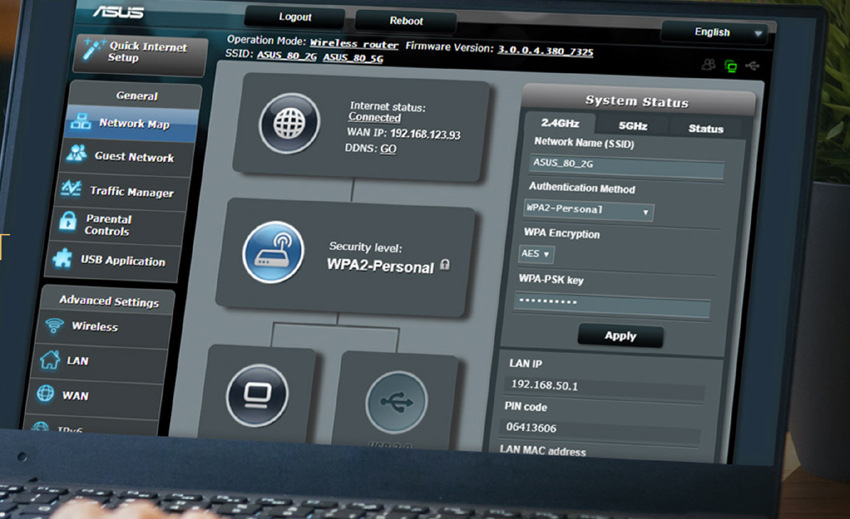Click the green network connection status icon
Image resolution: width=850 pixels, height=519 pixels.
point(731,67)
